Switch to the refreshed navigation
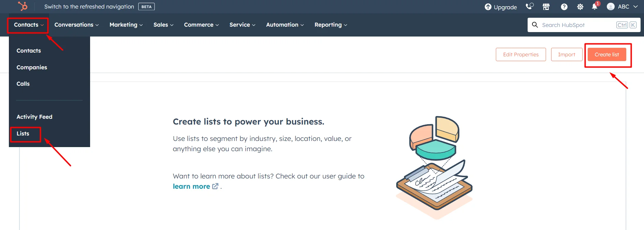The width and height of the screenshot is (644, 230). pyautogui.click(x=89, y=6)
